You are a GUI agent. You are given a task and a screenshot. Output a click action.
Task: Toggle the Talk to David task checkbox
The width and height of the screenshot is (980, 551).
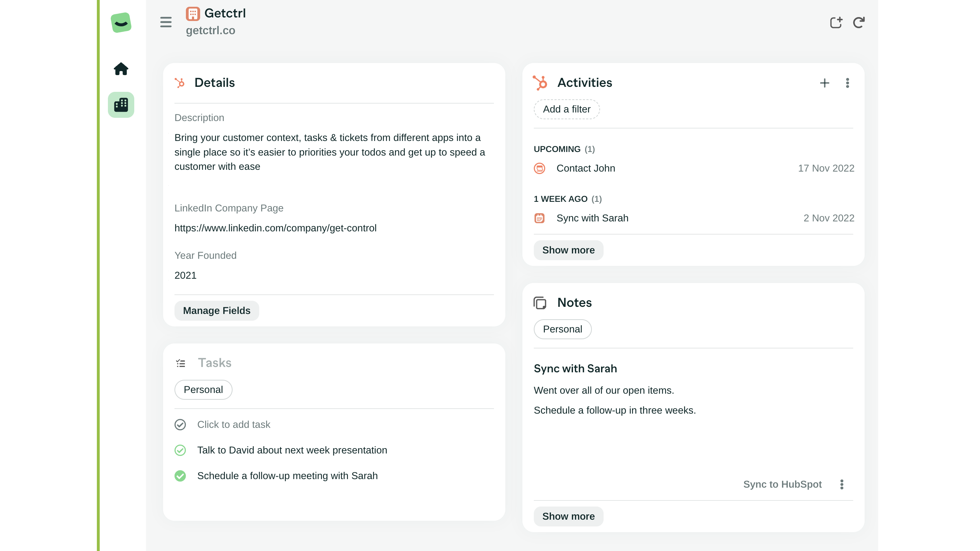(180, 450)
